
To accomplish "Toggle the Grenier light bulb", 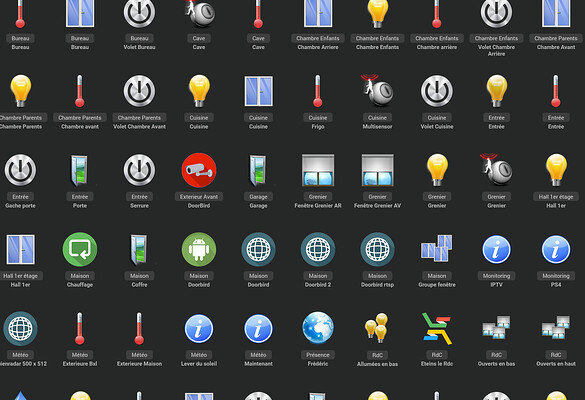I will point(437,170).
